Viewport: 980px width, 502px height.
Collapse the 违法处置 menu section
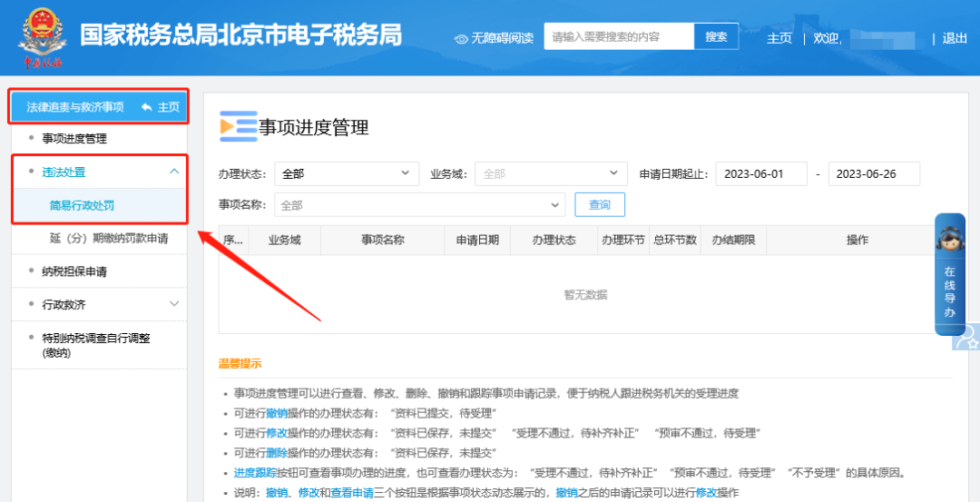point(174,172)
